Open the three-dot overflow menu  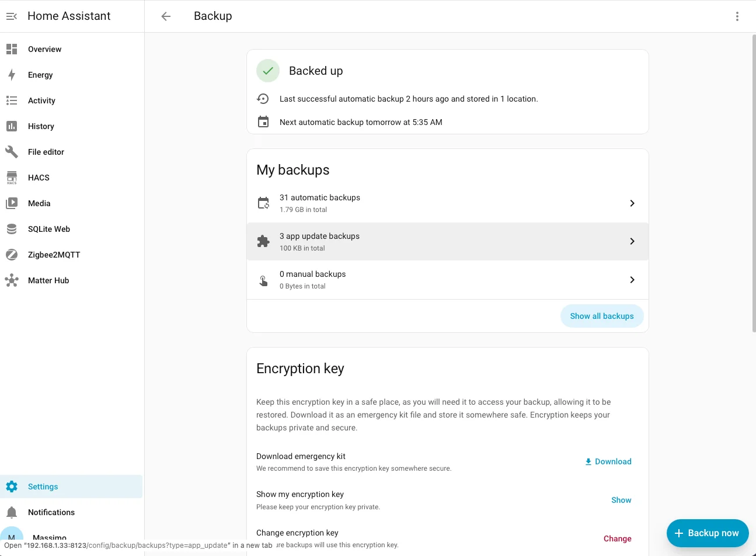[737, 16]
